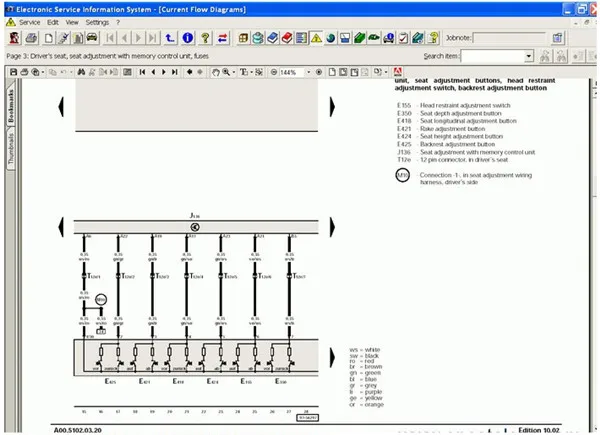Image resolution: width=600 pixels, height=435 pixels.
Task: Click the Jobnote input field
Action: (x=509, y=38)
